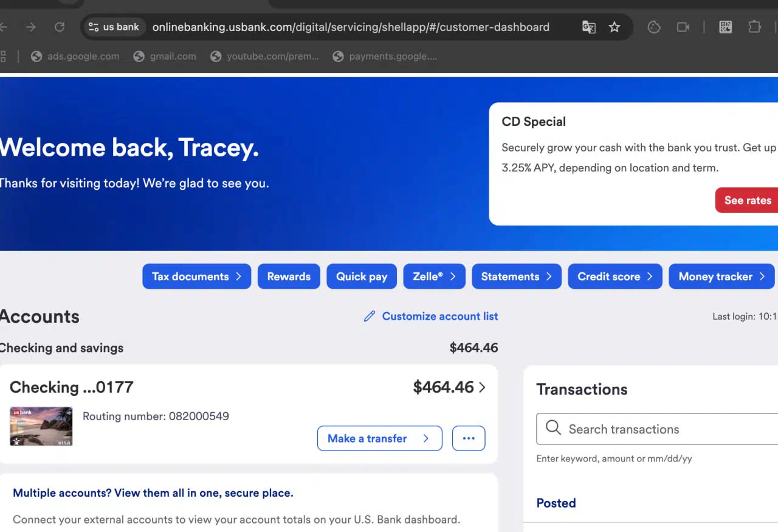This screenshot has height=532, width=778.
Task: Reload the U.S. Bank page
Action: pyautogui.click(x=60, y=27)
